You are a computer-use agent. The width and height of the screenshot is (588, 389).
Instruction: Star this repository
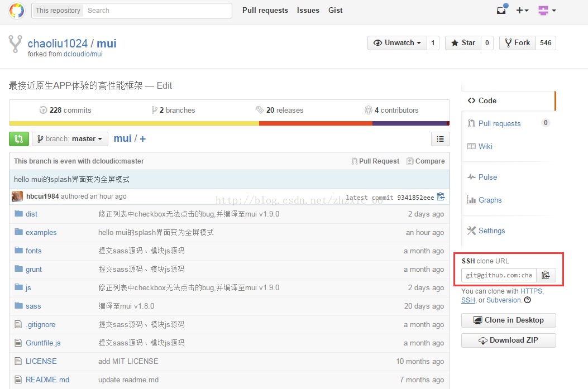[463, 43]
